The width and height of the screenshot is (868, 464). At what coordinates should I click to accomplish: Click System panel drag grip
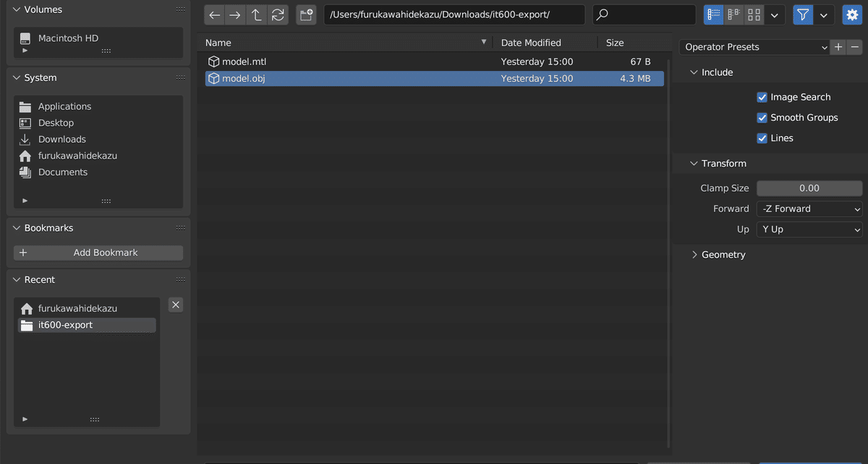180,77
